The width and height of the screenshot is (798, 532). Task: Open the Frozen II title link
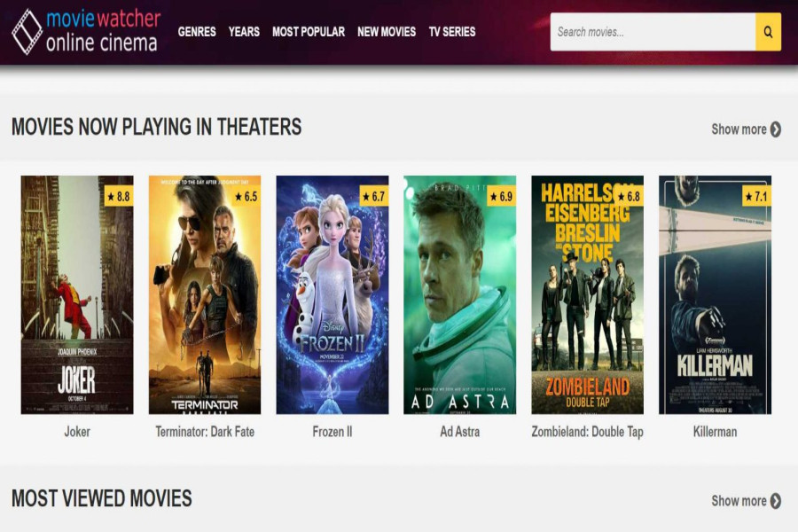pos(332,432)
